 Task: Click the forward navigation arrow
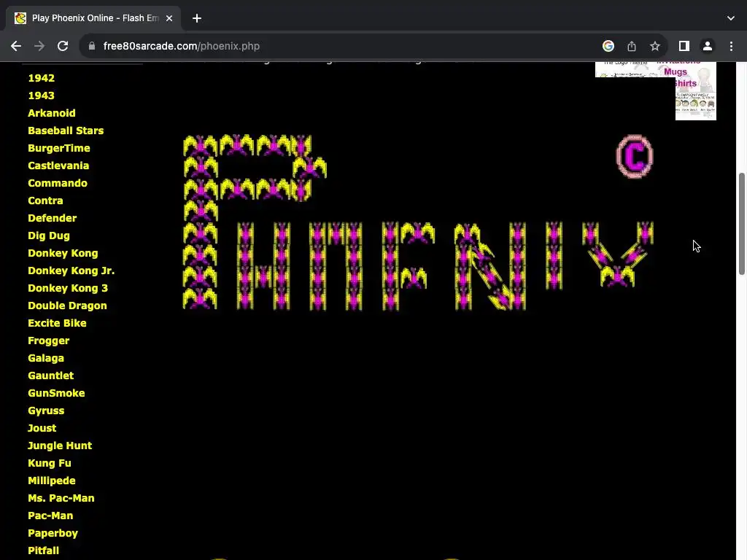39,46
